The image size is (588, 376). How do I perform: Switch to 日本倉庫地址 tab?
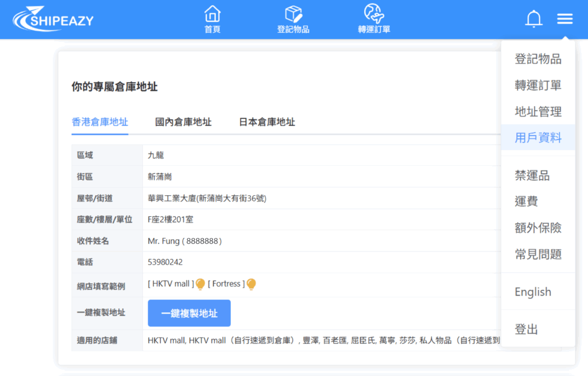[267, 122]
